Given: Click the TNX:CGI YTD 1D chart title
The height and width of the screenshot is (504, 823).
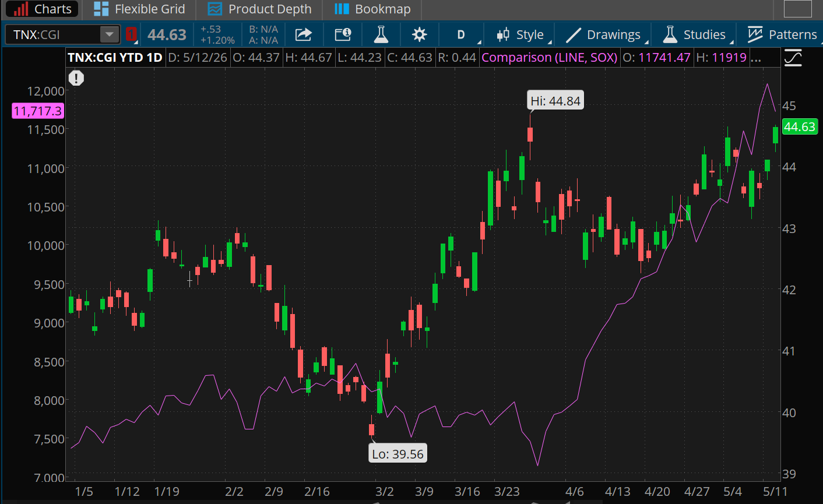Looking at the screenshot, I should pos(115,58).
